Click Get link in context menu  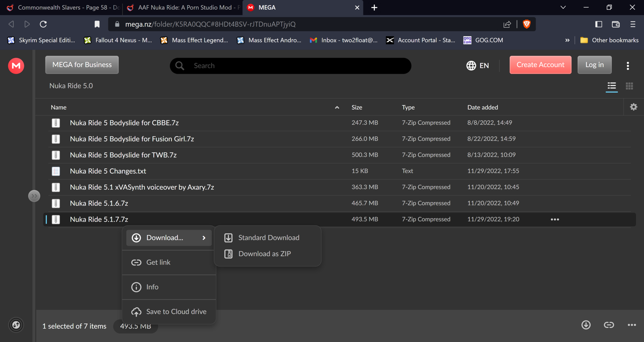(x=169, y=262)
